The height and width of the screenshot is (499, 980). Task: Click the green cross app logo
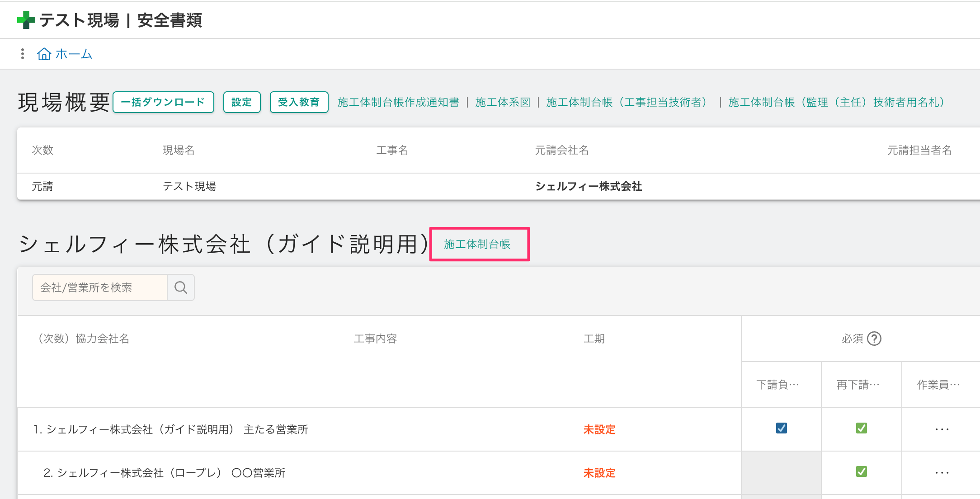coord(26,20)
